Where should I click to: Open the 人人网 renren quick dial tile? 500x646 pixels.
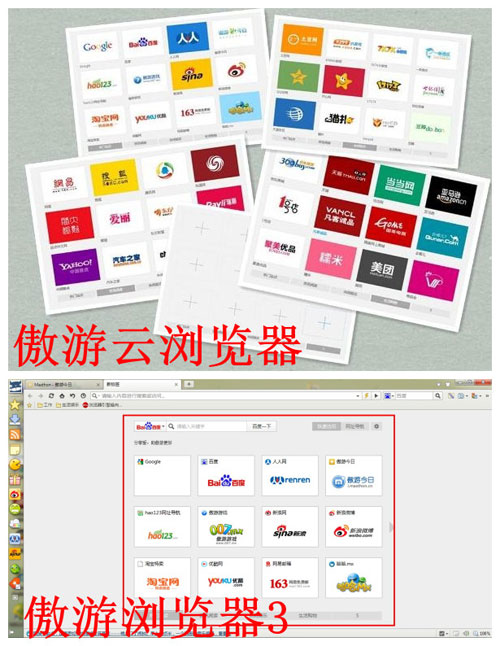point(290,475)
